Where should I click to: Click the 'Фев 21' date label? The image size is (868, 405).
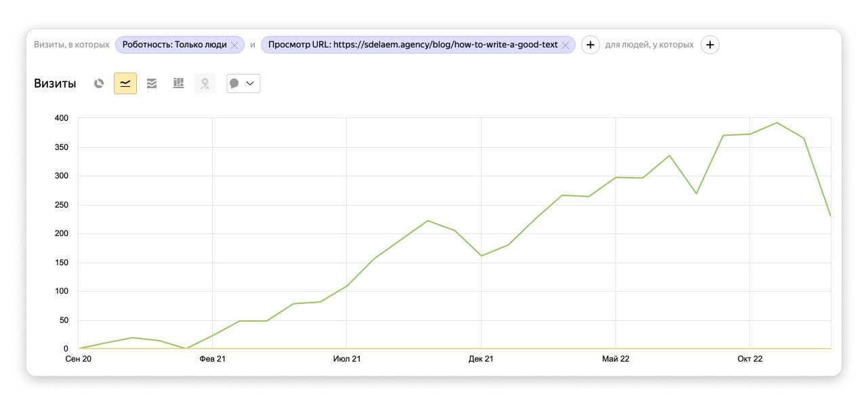click(x=212, y=359)
